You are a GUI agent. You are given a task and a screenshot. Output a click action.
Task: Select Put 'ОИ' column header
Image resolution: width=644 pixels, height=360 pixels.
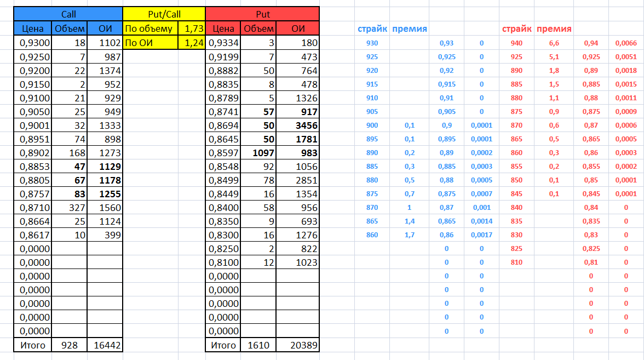pyautogui.click(x=298, y=28)
